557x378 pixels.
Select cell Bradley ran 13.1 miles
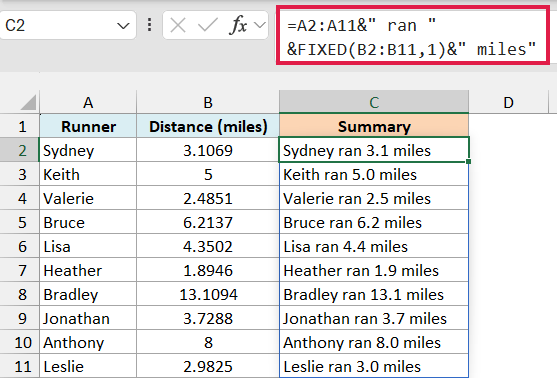pyautogui.click(x=374, y=294)
